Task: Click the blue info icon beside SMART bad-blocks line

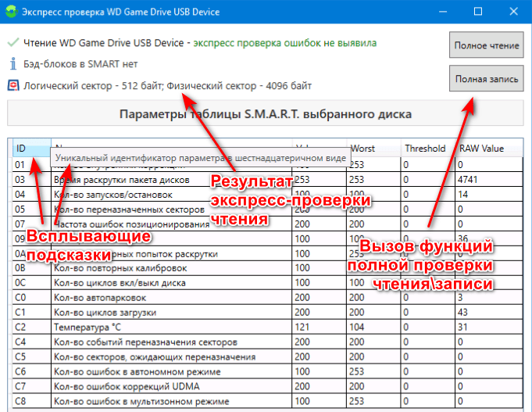Action: pos(13,64)
